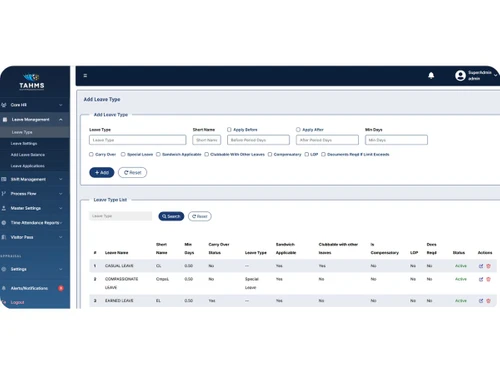The height and width of the screenshot is (375, 500).
Task: Click the Master Settings sidebar icon
Action: pos(4,208)
